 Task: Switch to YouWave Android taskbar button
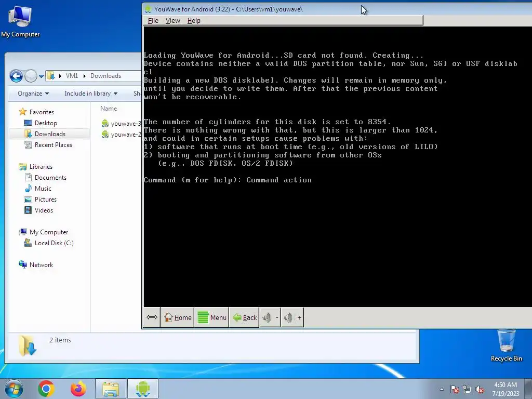click(143, 389)
